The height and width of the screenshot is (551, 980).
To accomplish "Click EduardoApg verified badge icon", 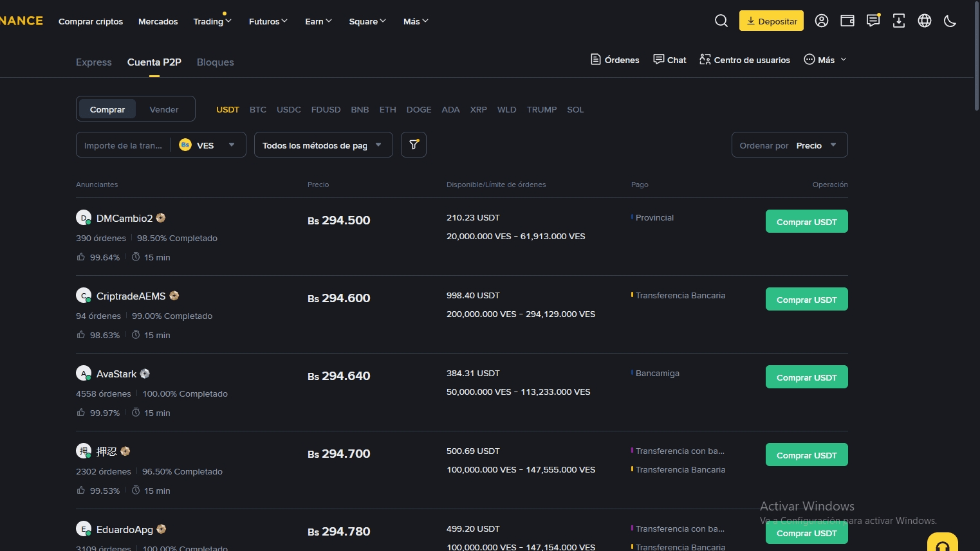I will click(x=162, y=529).
